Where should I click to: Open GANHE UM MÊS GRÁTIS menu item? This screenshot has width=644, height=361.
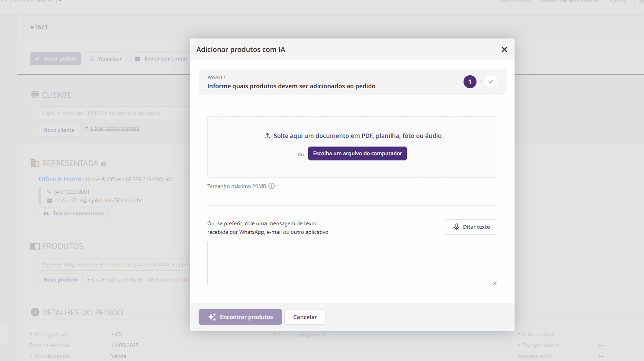(570, 1)
